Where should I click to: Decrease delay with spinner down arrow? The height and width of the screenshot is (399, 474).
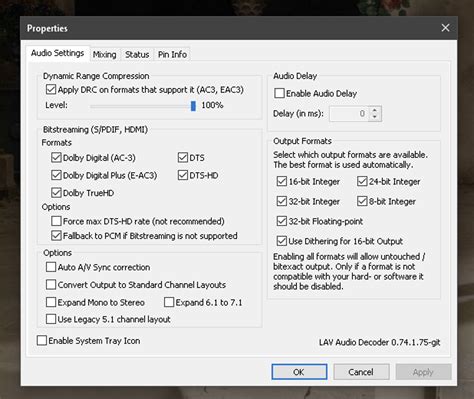[x=375, y=117]
